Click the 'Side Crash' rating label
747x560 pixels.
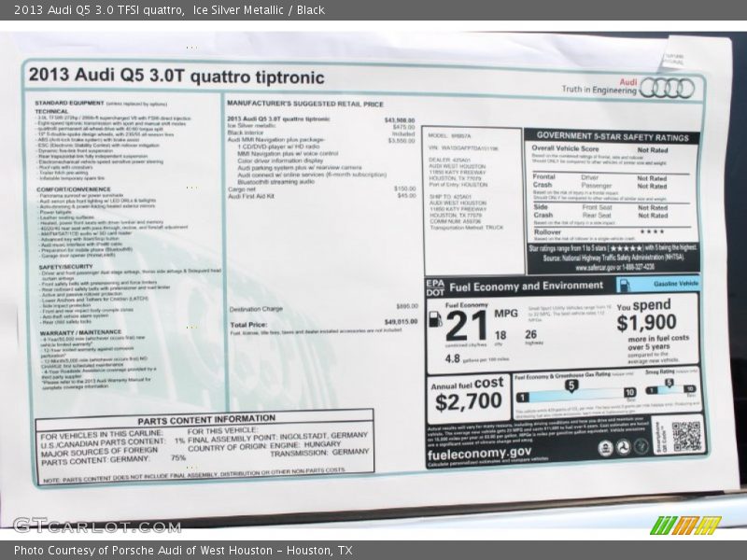click(543, 211)
